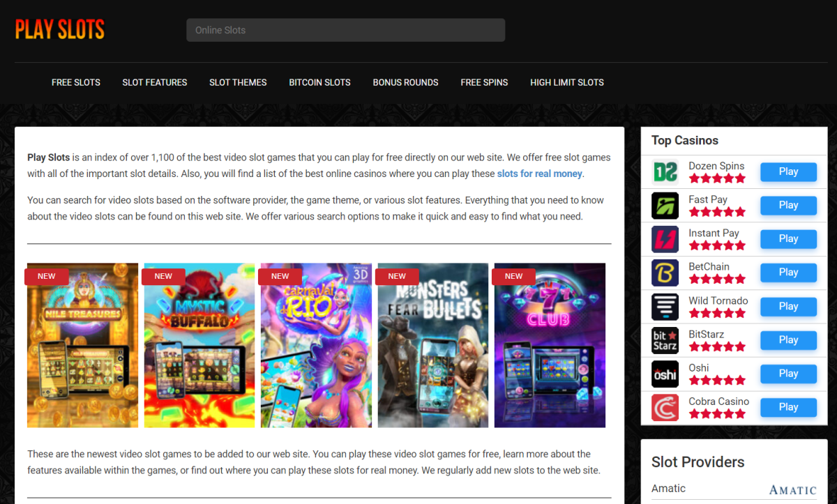The height and width of the screenshot is (504, 837).
Task: Click the BetChain star rating
Action: tap(717, 279)
